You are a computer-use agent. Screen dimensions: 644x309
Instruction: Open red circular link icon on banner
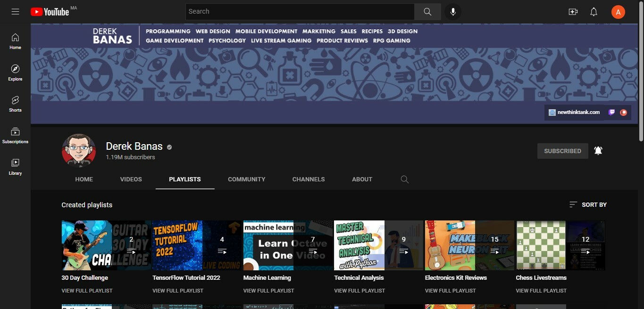pyautogui.click(x=623, y=113)
